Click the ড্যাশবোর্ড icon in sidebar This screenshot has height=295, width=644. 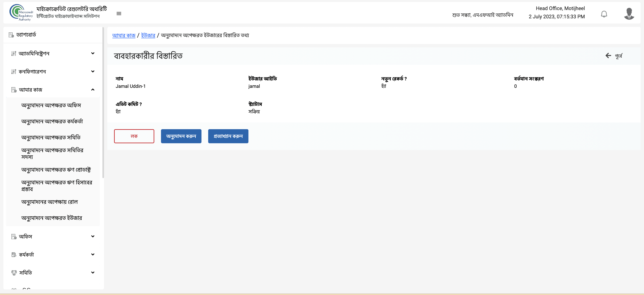(11, 35)
